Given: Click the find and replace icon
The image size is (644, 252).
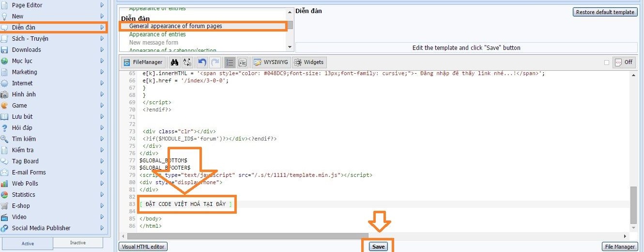Looking at the screenshot, I should click(187, 63).
